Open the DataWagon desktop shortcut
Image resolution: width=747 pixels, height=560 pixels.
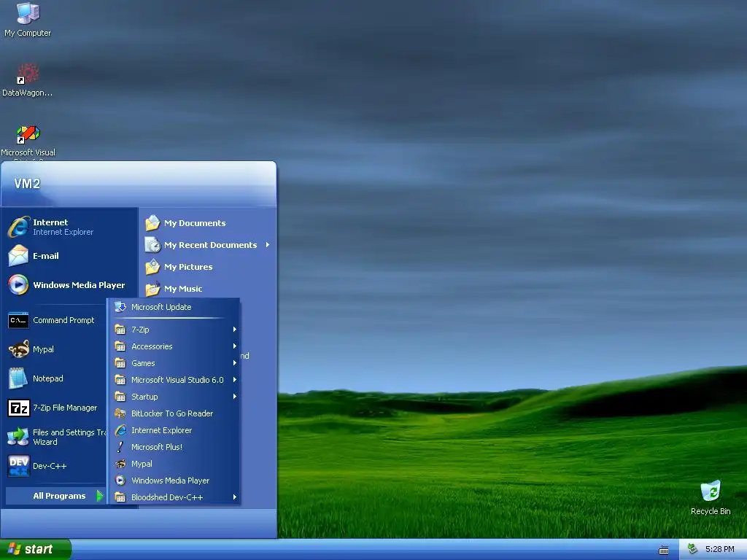(28, 74)
